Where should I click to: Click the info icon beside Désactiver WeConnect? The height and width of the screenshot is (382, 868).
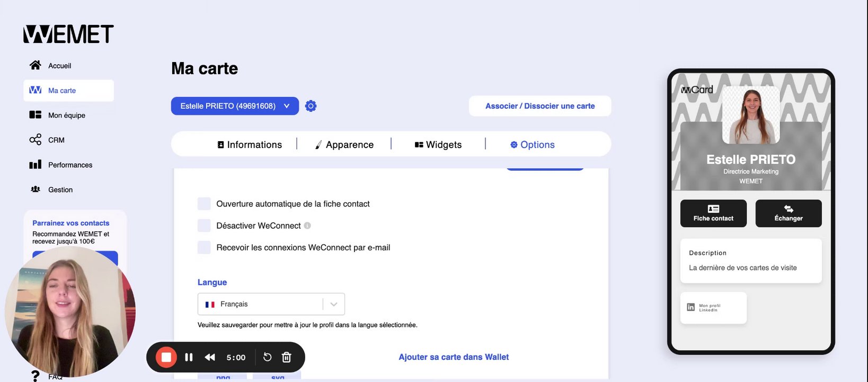[307, 225]
